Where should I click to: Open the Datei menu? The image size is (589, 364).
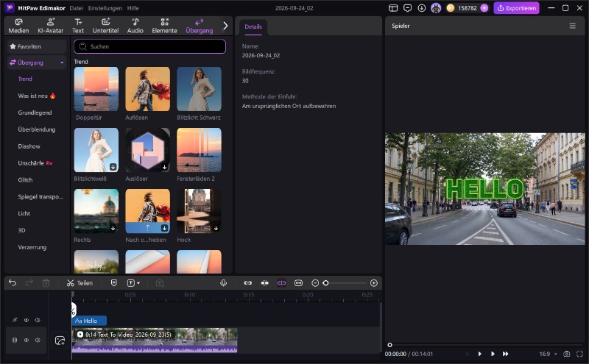77,8
